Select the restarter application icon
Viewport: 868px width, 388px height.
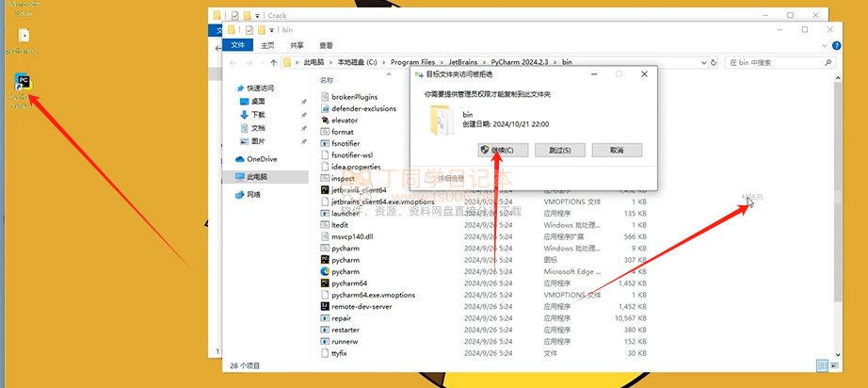pos(326,330)
